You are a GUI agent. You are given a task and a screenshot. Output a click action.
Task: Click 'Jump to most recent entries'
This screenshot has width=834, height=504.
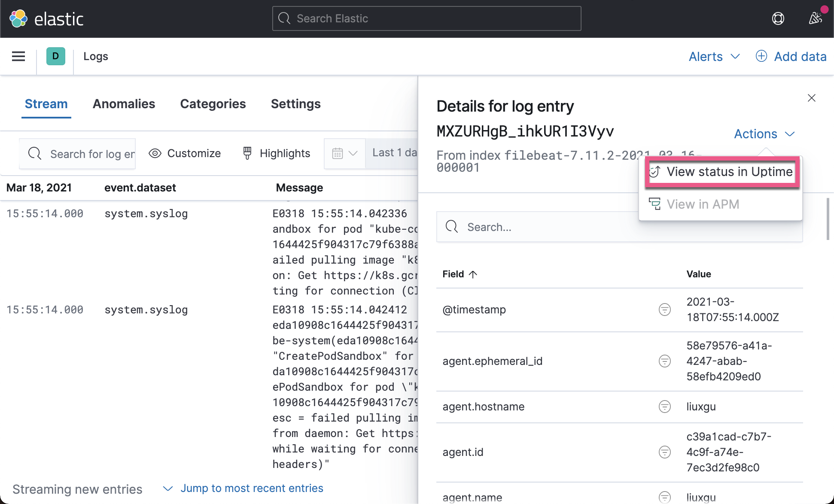click(252, 488)
